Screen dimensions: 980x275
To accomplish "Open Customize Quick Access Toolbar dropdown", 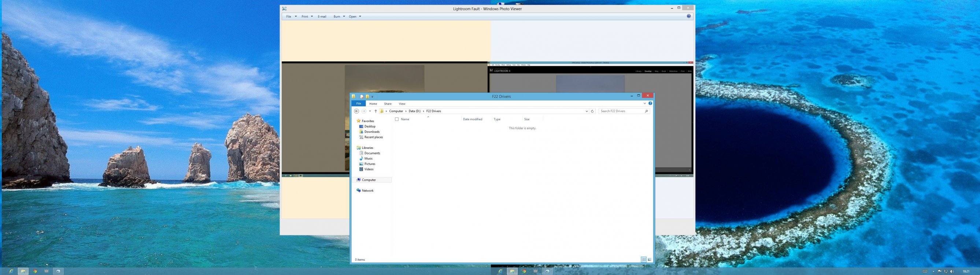I will pos(373,97).
